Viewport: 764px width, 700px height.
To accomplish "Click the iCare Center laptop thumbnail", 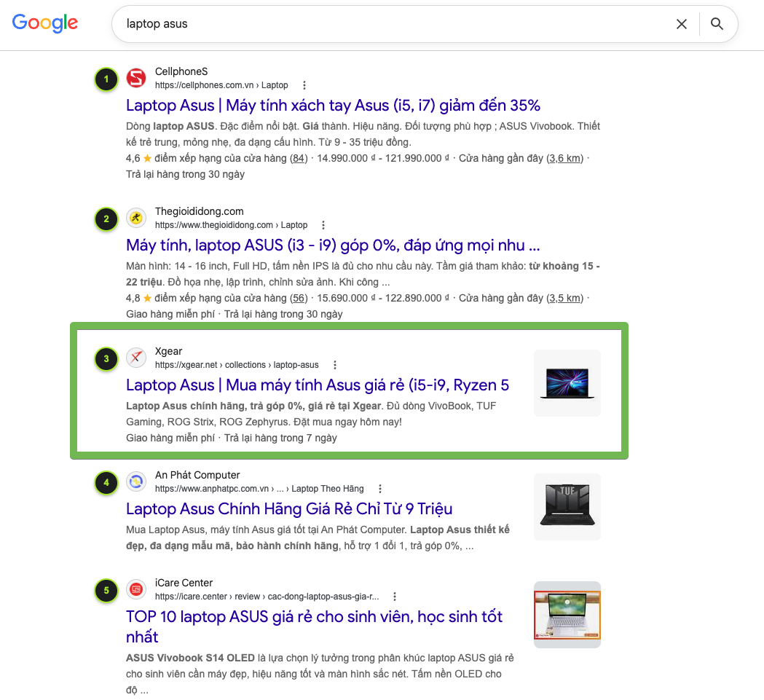I will [x=567, y=615].
